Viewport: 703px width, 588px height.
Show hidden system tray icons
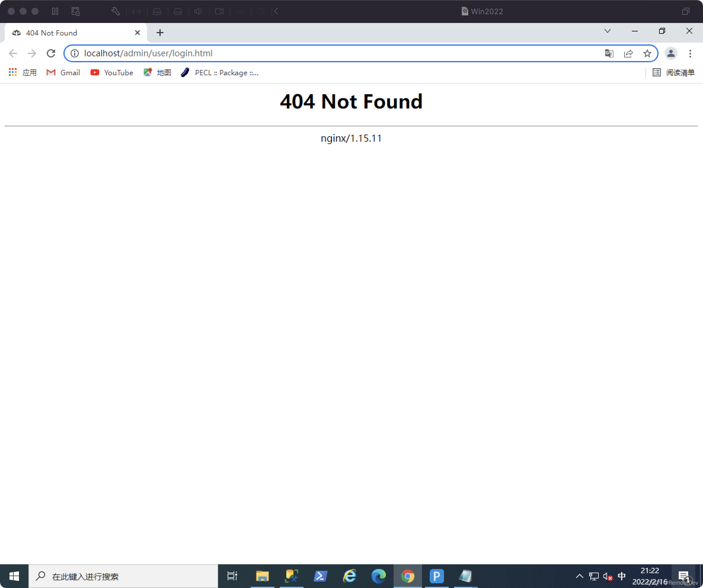point(579,576)
